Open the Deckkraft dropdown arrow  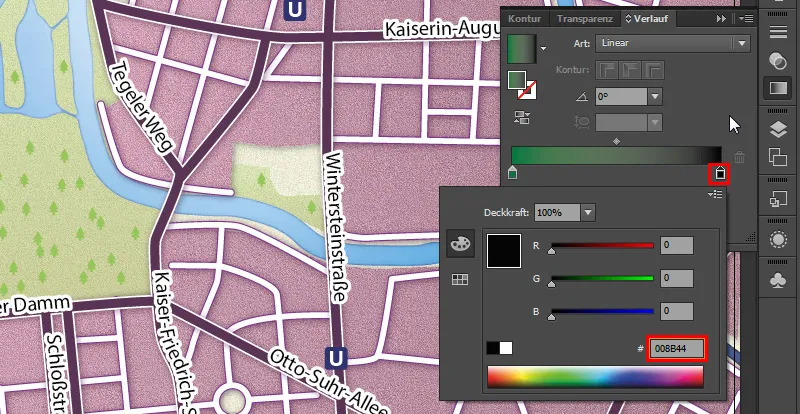click(x=588, y=212)
